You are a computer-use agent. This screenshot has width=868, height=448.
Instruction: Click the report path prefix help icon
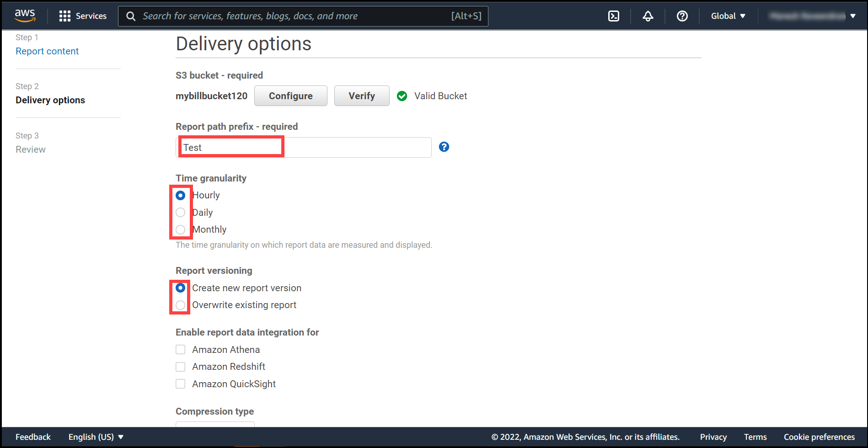pyautogui.click(x=444, y=147)
